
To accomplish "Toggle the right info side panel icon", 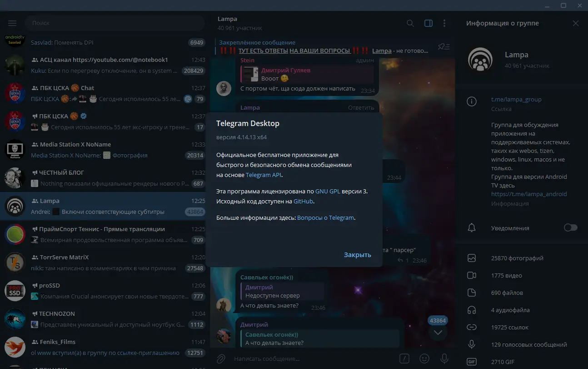I will (x=429, y=23).
